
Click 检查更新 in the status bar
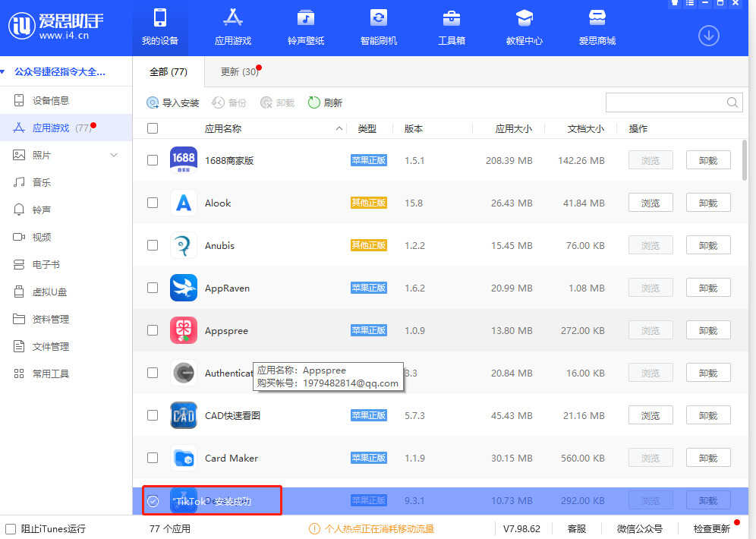712,529
